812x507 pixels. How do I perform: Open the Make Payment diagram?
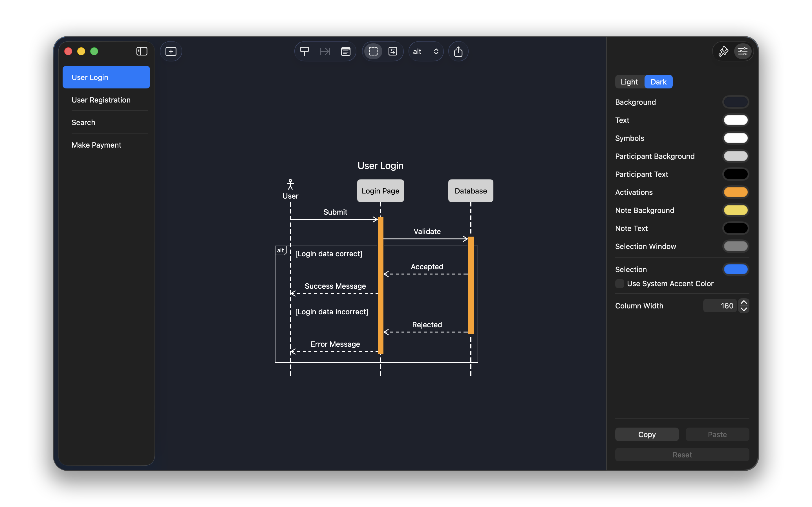pyautogui.click(x=96, y=145)
